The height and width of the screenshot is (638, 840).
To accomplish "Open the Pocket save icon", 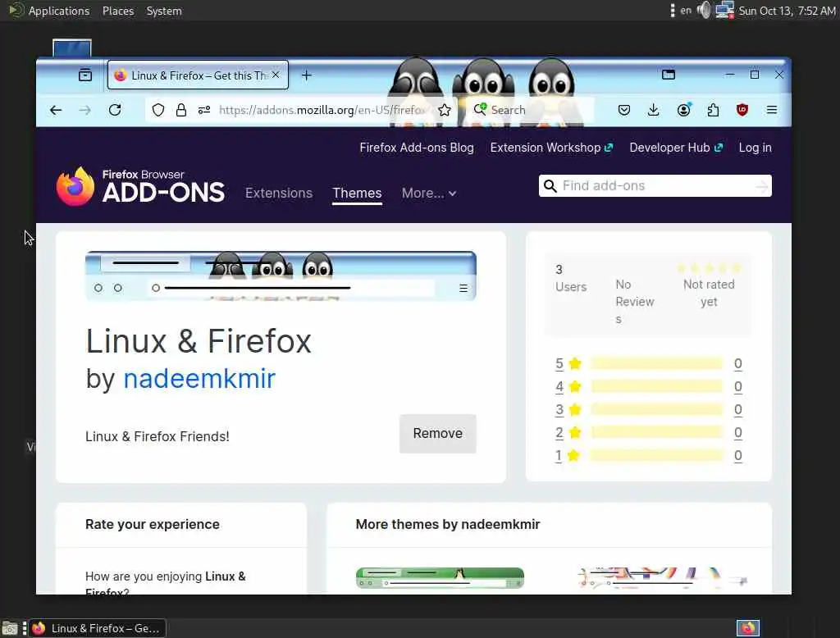I will pyautogui.click(x=623, y=110).
